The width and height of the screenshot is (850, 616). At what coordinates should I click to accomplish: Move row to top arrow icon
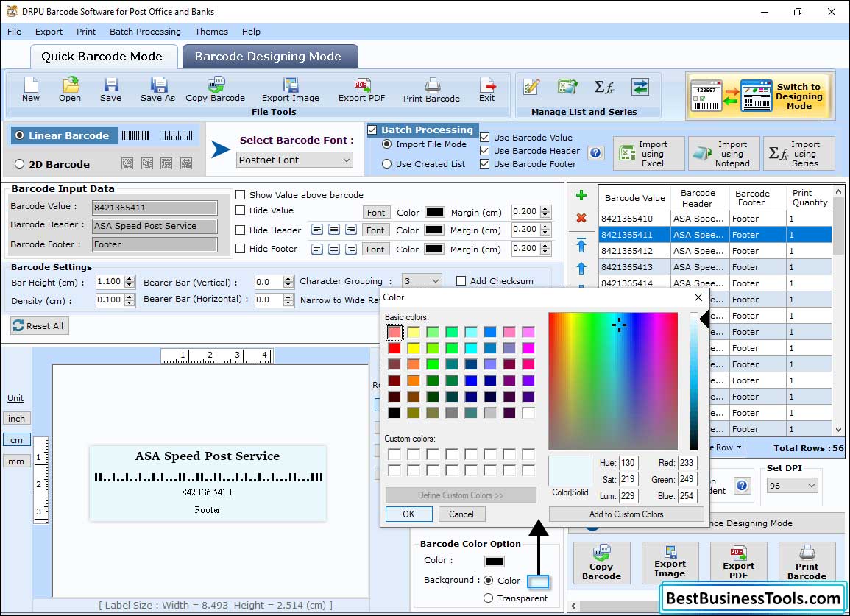(581, 245)
